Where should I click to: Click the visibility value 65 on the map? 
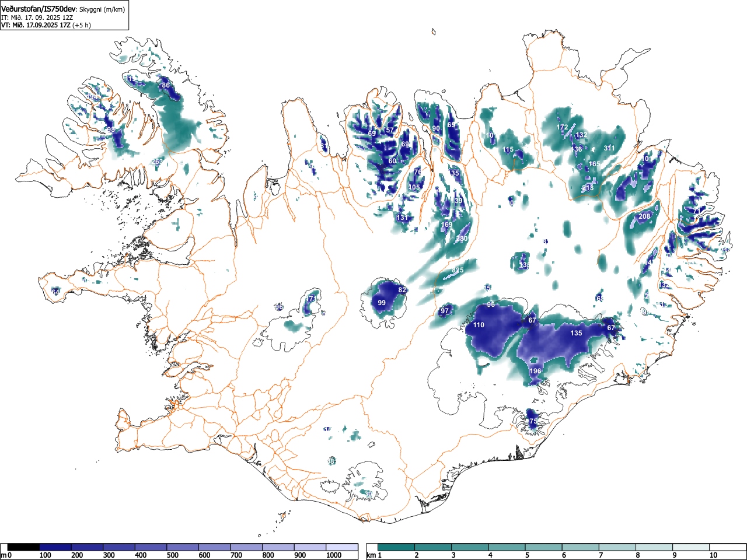[x=451, y=125]
